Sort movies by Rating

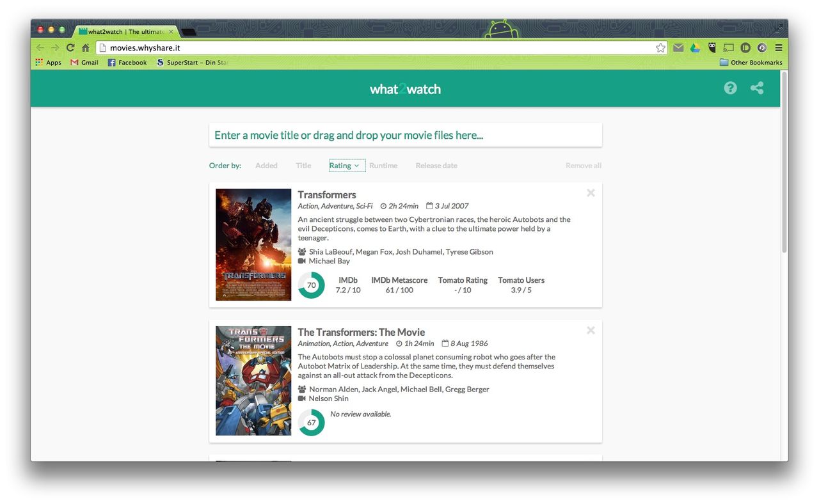point(347,166)
